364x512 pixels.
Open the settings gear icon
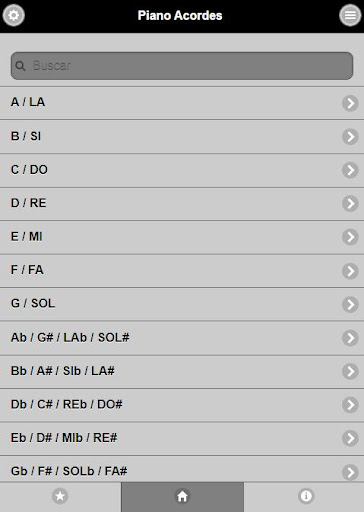point(14,15)
